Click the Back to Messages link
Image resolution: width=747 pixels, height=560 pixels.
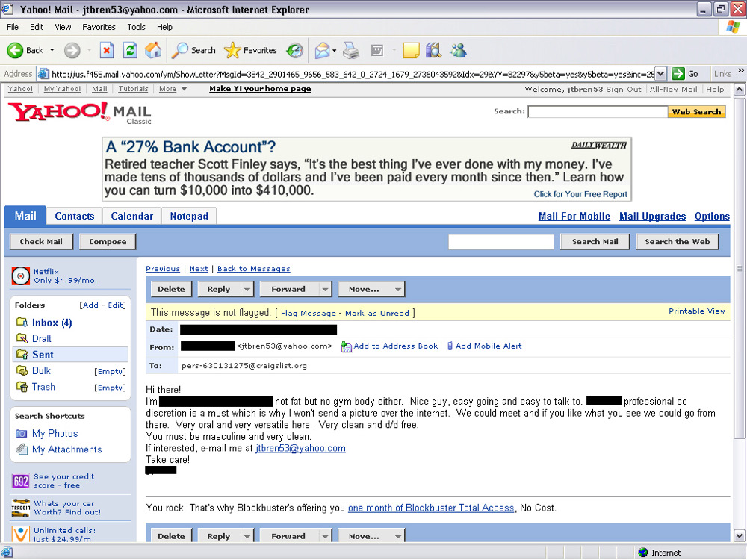coord(253,269)
